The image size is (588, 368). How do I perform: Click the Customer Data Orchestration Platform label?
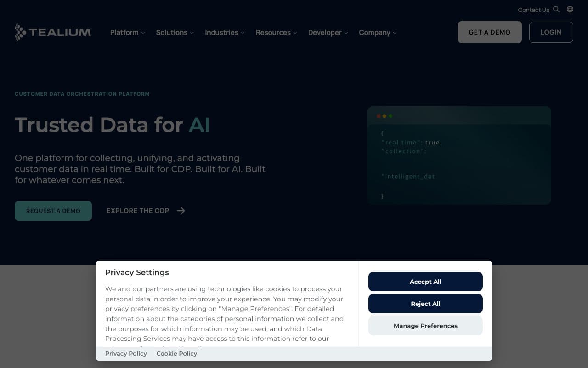[82, 94]
